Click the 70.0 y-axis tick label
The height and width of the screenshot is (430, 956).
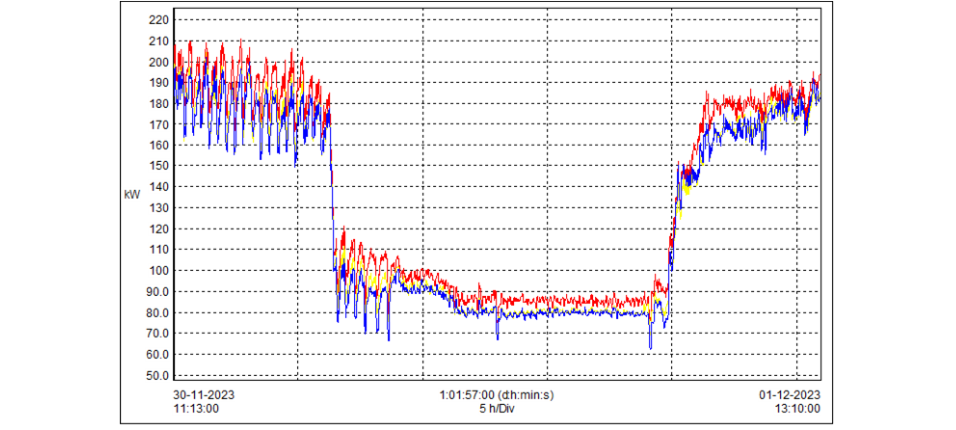tap(155, 333)
